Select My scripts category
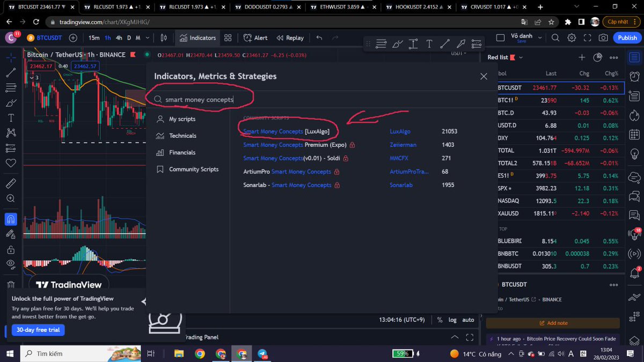644x362 pixels. tap(182, 119)
